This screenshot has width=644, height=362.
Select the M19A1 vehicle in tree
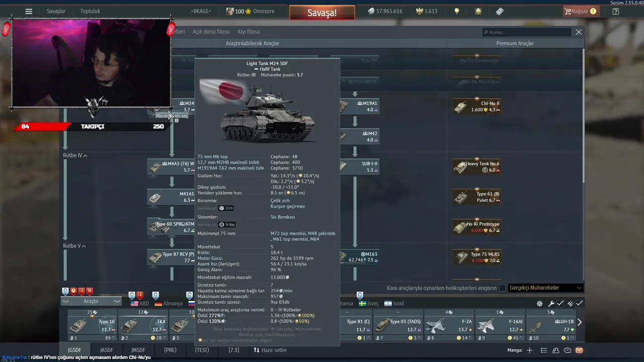(x=360, y=106)
